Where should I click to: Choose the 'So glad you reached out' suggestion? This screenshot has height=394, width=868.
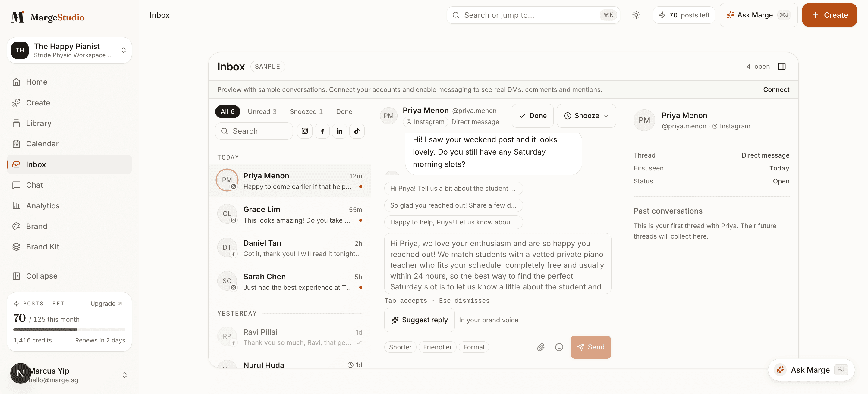point(453,205)
